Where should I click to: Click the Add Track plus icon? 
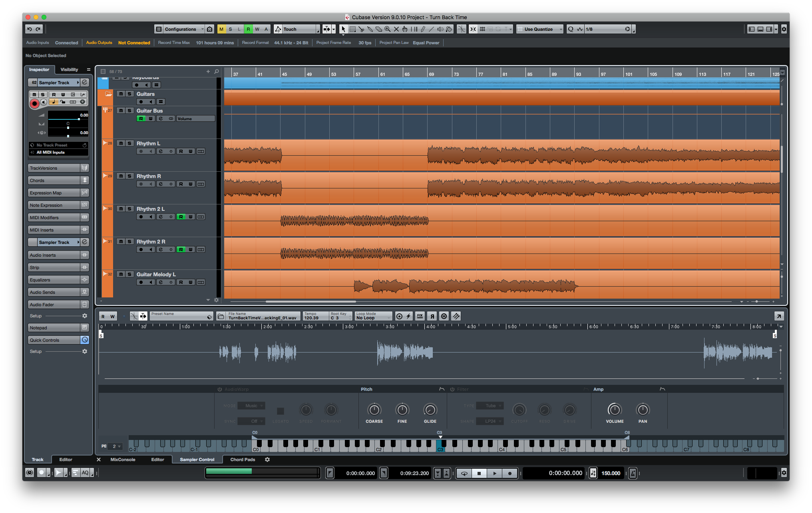[x=208, y=71]
